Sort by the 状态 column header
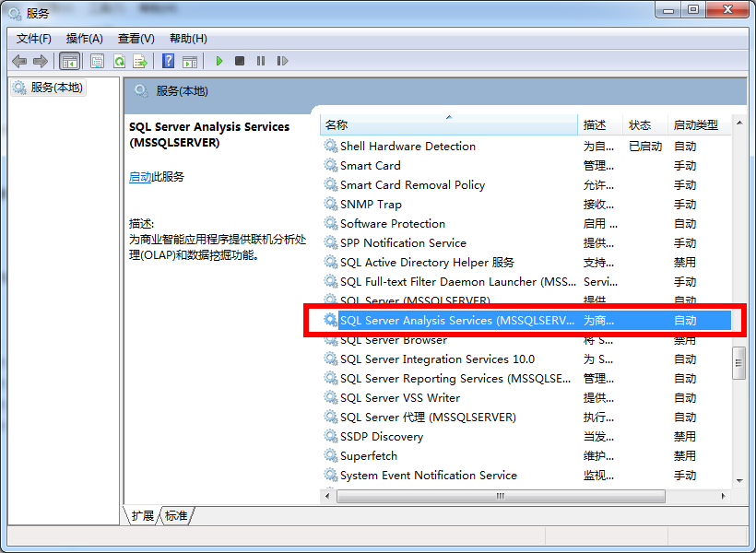This screenshot has height=553, width=756. (645, 124)
